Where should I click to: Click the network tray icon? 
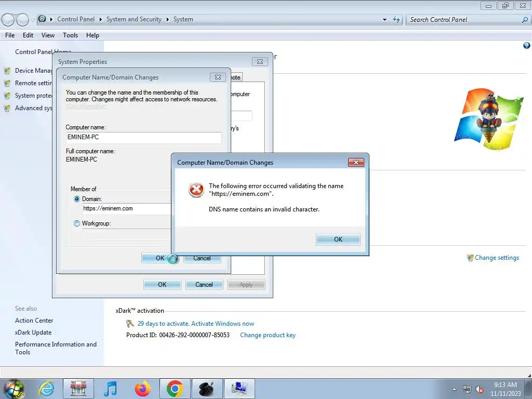pos(467,389)
